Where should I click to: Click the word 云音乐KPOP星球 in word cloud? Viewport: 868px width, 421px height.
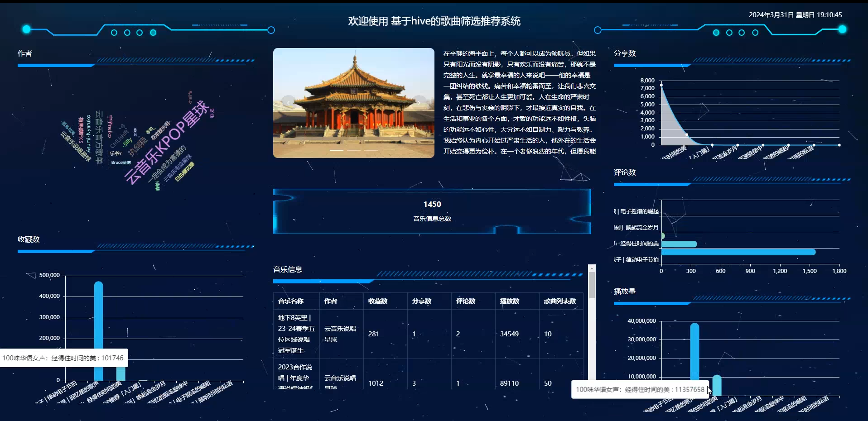click(167, 142)
